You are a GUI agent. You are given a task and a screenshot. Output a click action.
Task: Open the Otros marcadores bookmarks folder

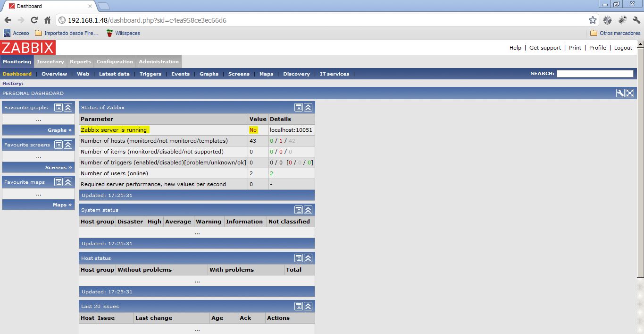615,33
